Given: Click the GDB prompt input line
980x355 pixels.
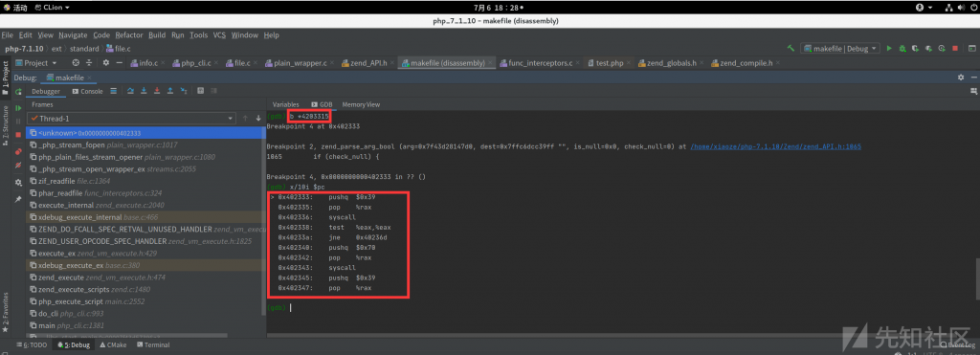Looking at the screenshot, I should pos(619,307).
